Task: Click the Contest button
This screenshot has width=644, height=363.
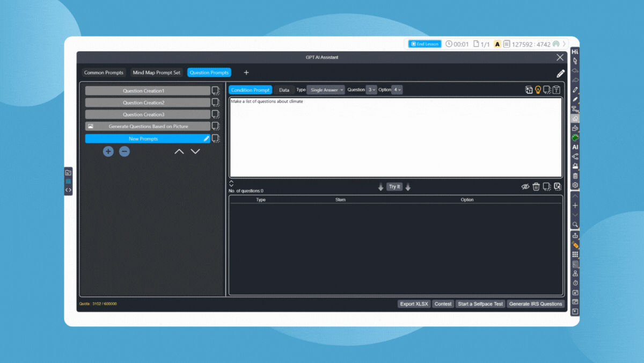Action: [443, 304]
